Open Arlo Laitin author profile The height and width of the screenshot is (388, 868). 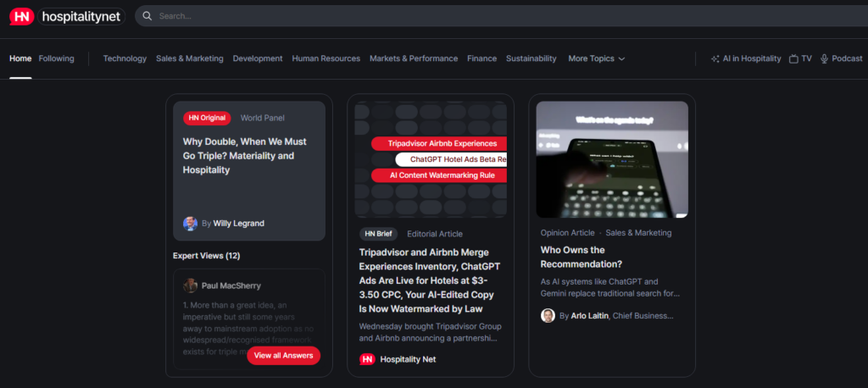(589, 315)
